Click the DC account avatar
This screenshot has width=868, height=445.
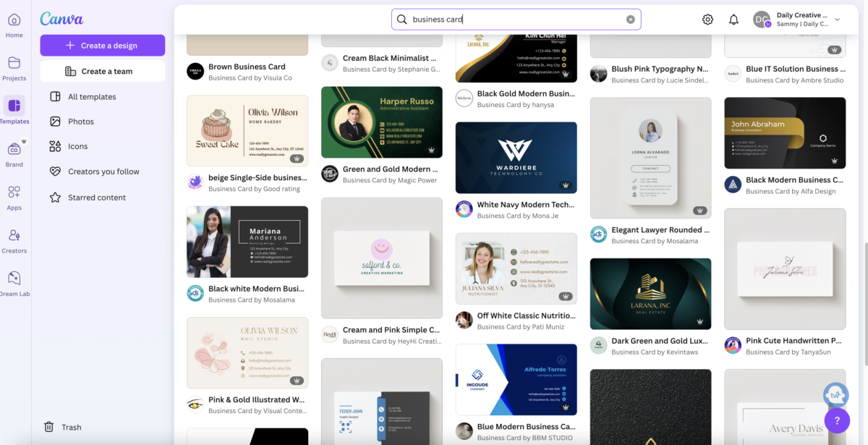click(x=762, y=20)
